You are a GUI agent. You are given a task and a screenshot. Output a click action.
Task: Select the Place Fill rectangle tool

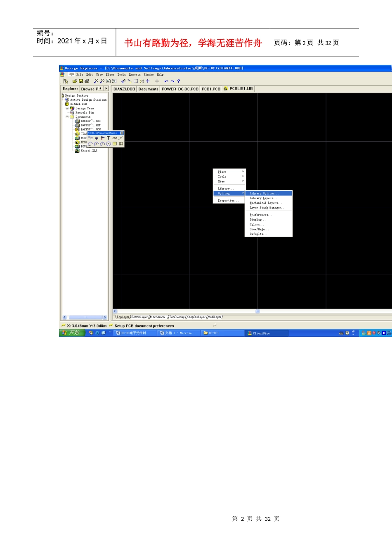(115, 144)
